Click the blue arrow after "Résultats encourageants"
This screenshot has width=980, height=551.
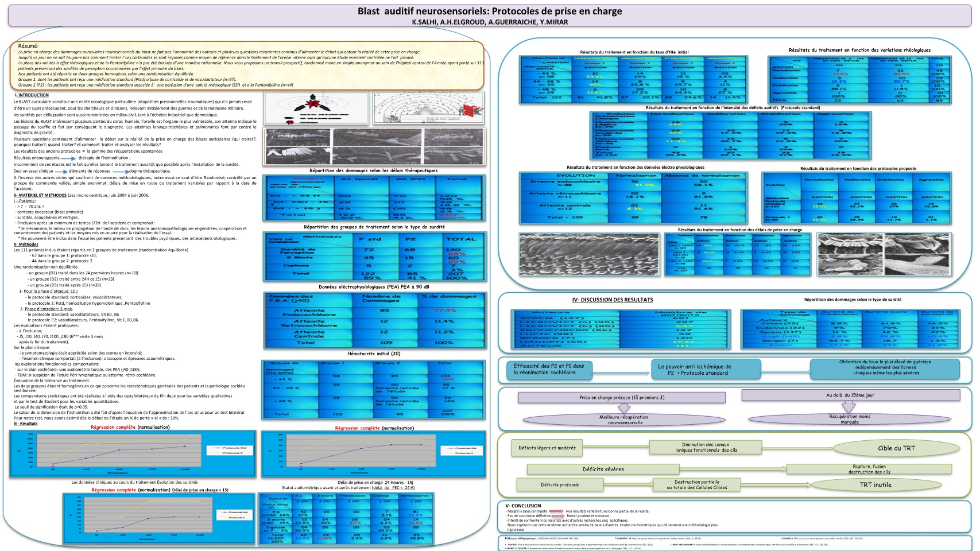point(68,158)
